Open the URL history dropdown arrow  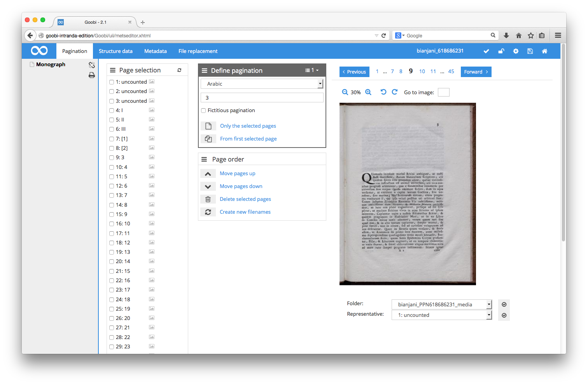(x=376, y=35)
